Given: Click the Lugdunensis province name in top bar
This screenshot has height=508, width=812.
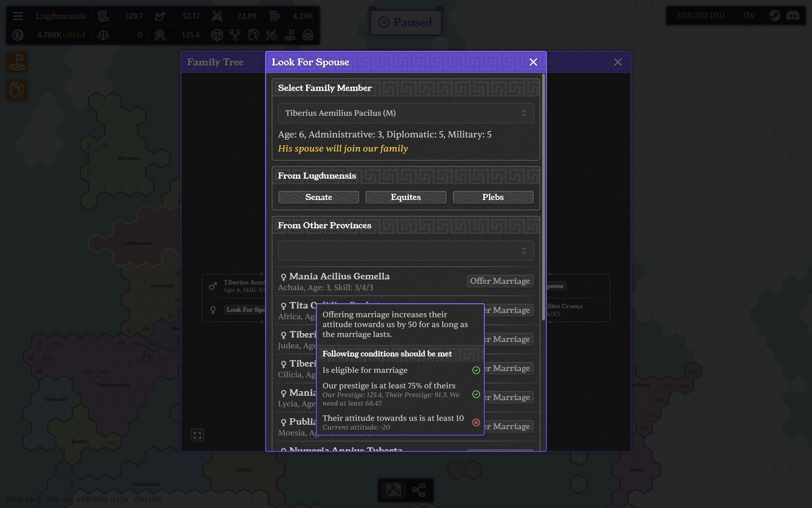Looking at the screenshot, I should point(60,16).
